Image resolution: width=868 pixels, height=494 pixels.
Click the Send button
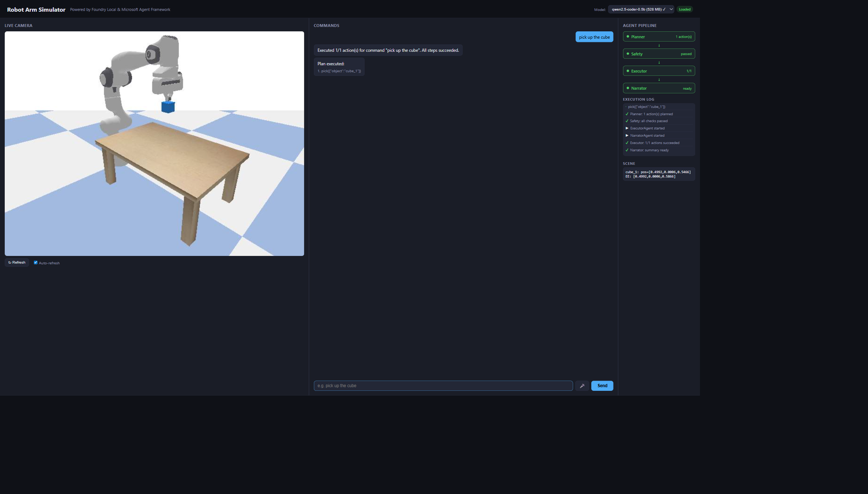click(602, 386)
